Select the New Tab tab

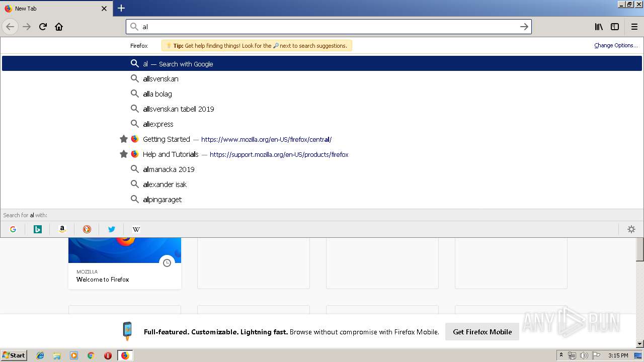coord(56,9)
